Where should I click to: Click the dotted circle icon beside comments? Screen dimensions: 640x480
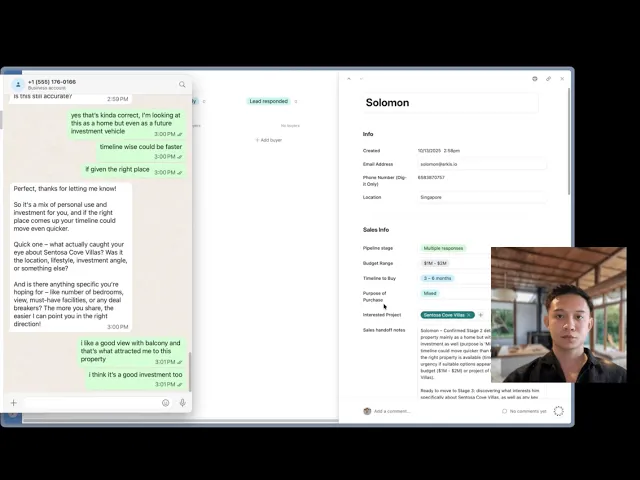tap(558, 411)
